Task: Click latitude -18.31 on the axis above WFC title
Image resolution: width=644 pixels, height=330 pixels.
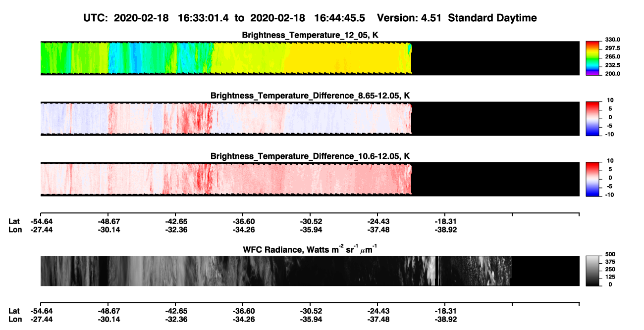Action: [x=445, y=222]
